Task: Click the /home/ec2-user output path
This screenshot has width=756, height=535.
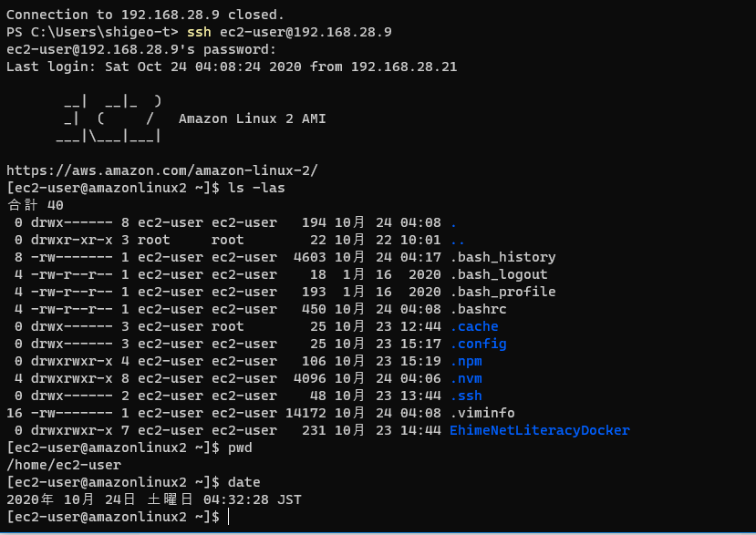Action: [64, 465]
